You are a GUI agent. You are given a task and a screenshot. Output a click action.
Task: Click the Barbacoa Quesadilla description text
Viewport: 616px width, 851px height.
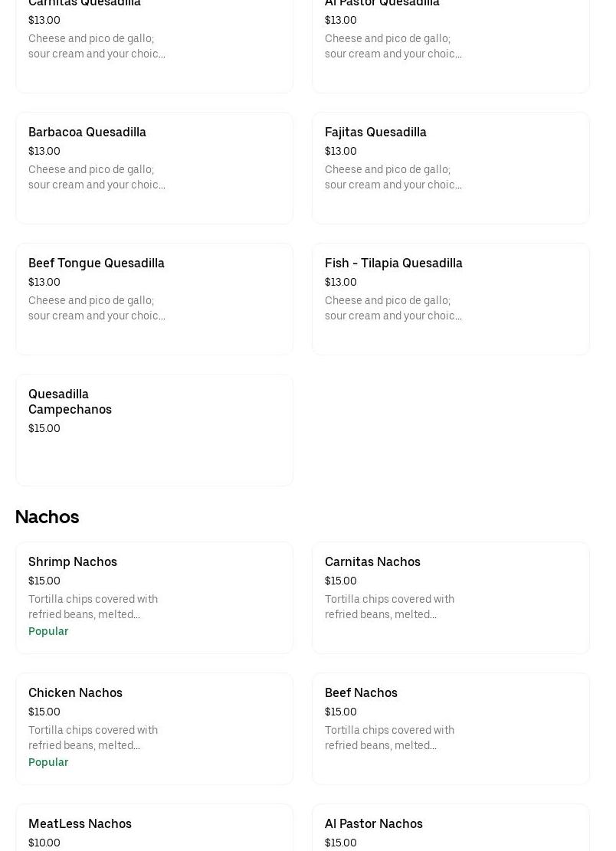[x=97, y=177]
